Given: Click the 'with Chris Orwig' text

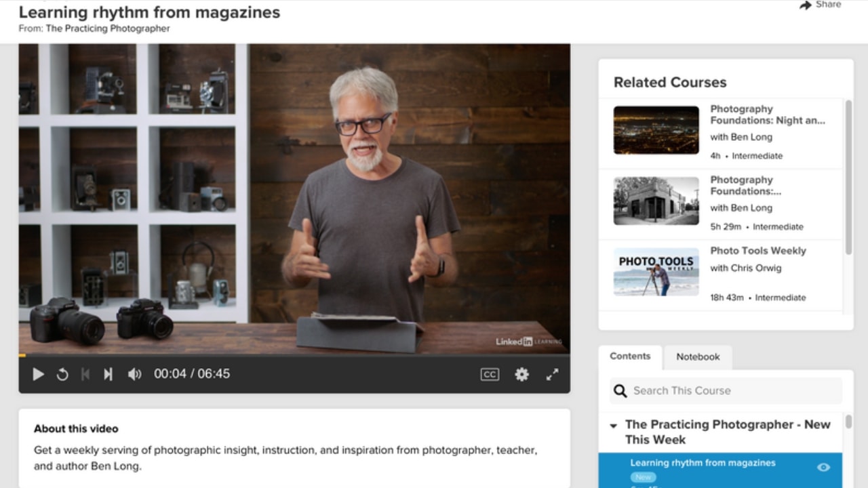Looking at the screenshot, I should tap(745, 268).
